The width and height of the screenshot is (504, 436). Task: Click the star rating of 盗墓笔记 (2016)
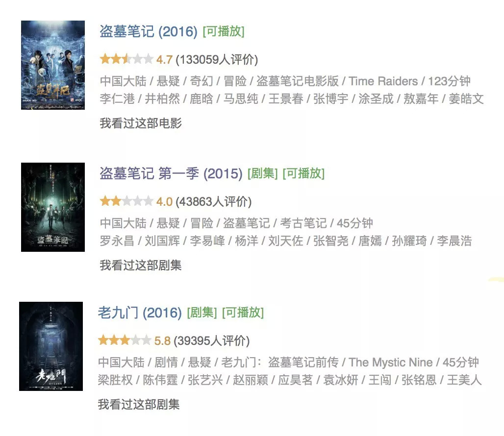(x=126, y=59)
